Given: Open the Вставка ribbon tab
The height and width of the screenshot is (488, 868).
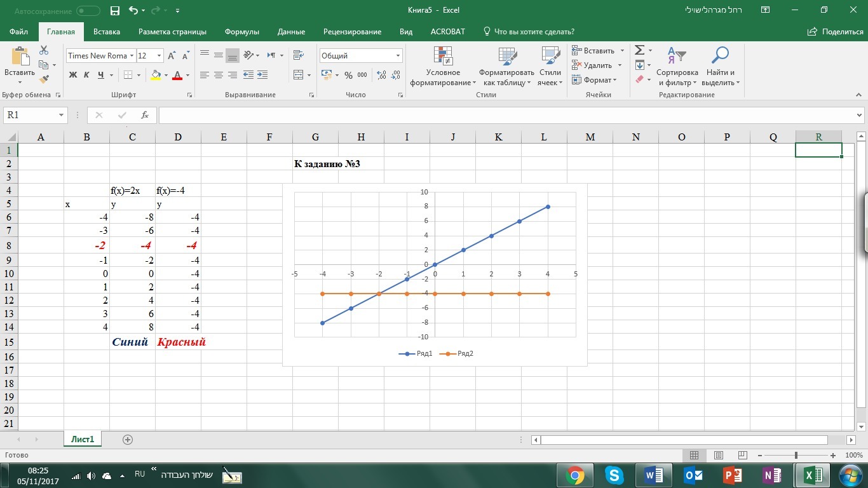Looking at the screenshot, I should (x=106, y=32).
